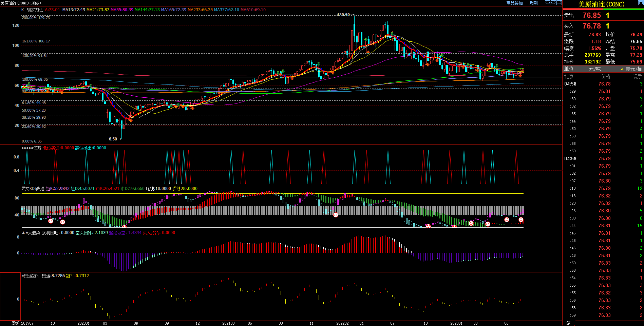The height and width of the screenshot is (326, 644).
Task: Click the first smiley marker on KD chart
Action: tap(51, 221)
